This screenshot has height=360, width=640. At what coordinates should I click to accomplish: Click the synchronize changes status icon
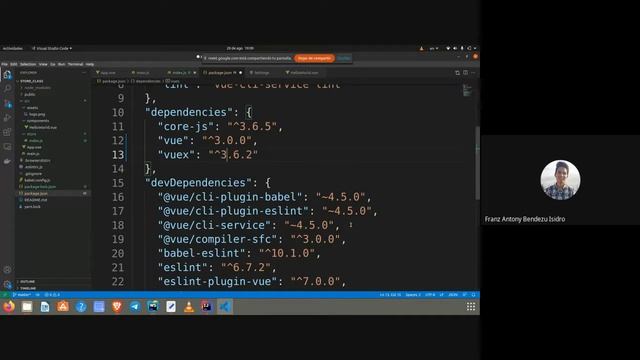pyautogui.click(x=37, y=295)
